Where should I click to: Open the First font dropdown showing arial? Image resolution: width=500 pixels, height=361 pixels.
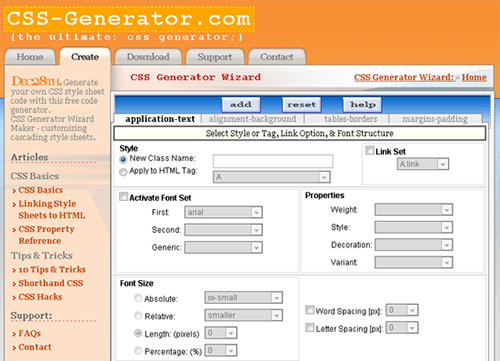224,212
